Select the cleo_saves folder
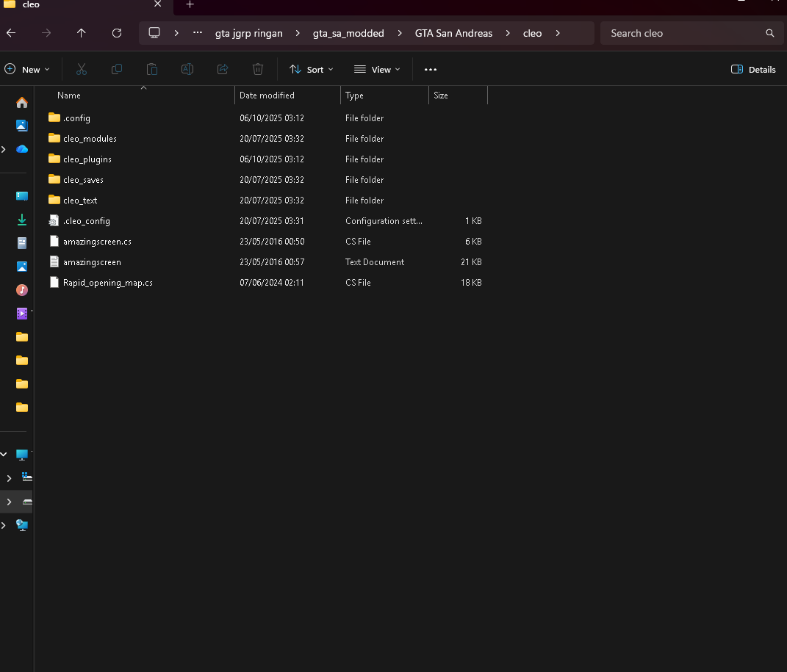Image resolution: width=787 pixels, height=672 pixels. 266,179
